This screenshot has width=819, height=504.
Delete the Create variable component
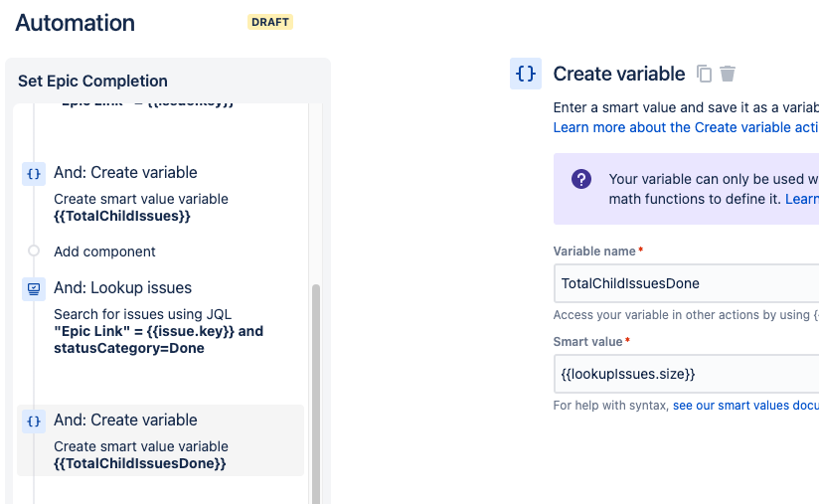click(x=729, y=74)
